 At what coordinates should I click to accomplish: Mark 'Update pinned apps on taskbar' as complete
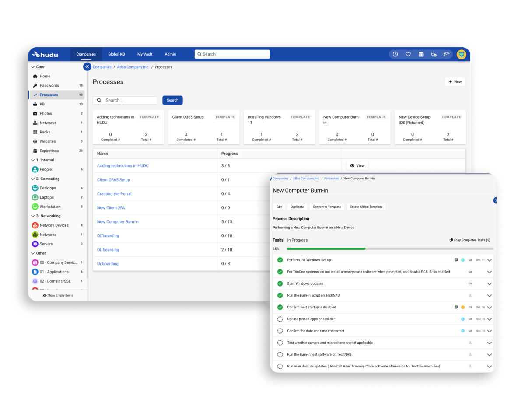click(x=280, y=319)
